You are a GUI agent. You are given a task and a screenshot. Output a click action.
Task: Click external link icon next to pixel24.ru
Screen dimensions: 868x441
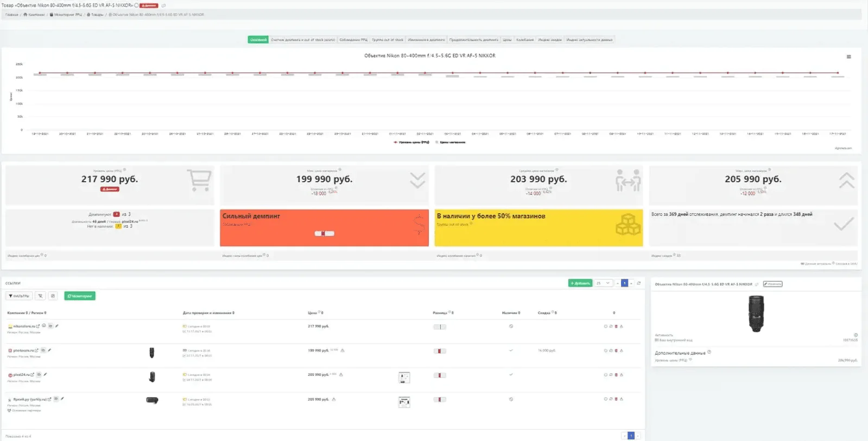[x=33, y=375]
